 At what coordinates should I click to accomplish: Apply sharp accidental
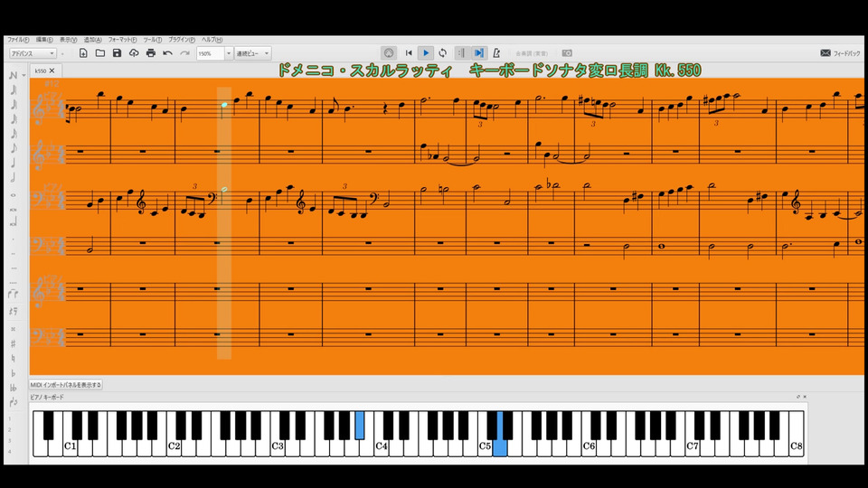14,343
